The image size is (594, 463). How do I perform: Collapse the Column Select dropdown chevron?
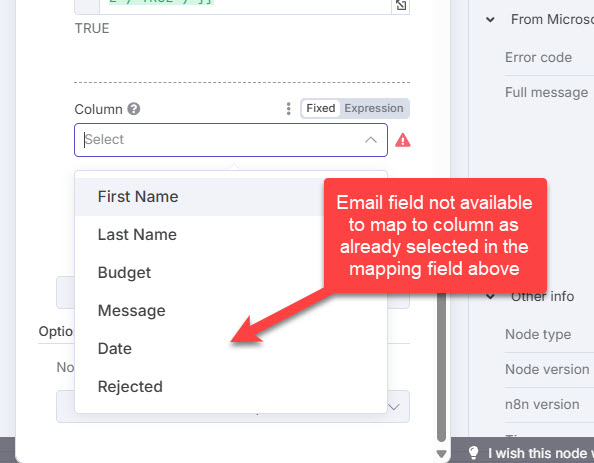[370, 140]
